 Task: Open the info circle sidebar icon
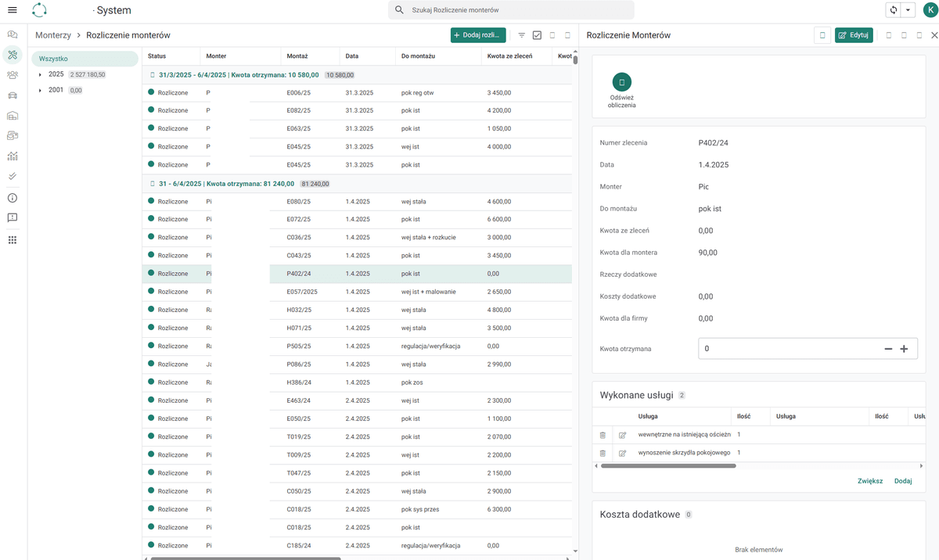[x=13, y=198]
